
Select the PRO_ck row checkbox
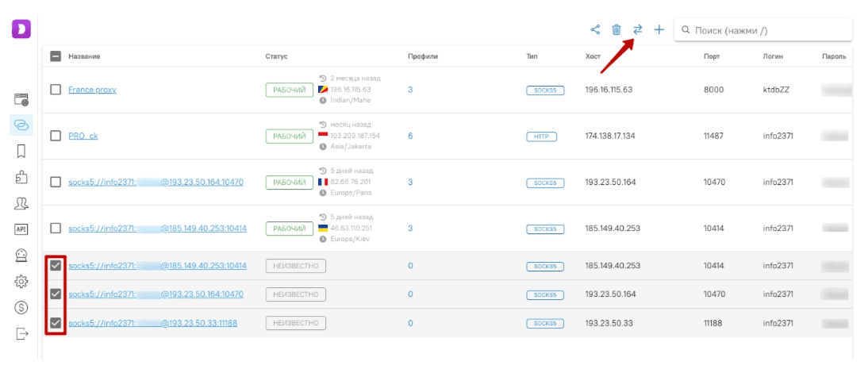[56, 136]
